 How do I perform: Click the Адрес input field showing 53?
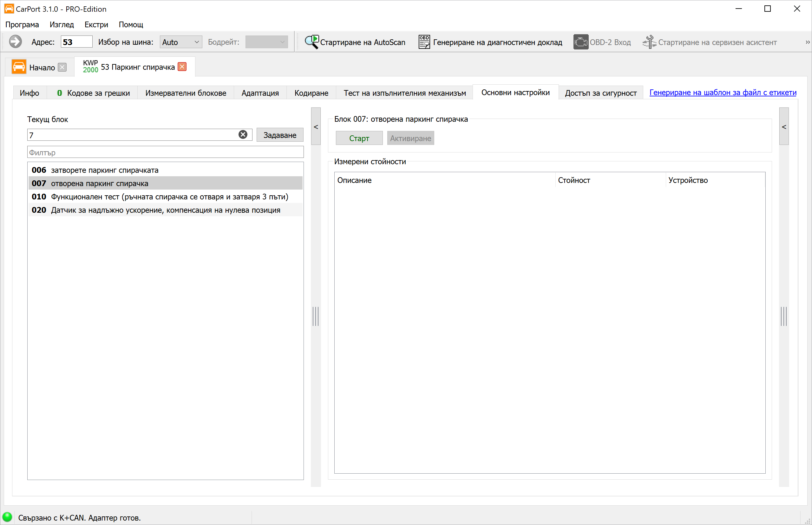tap(76, 42)
